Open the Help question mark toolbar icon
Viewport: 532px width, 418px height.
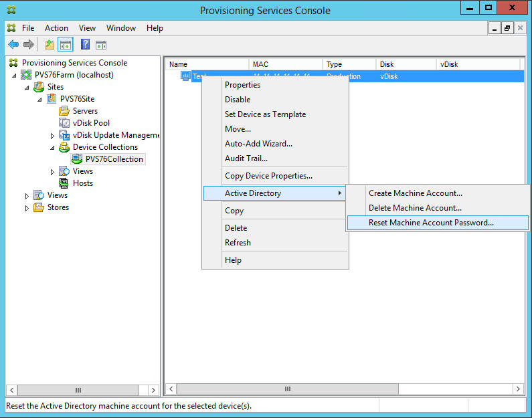(x=85, y=44)
